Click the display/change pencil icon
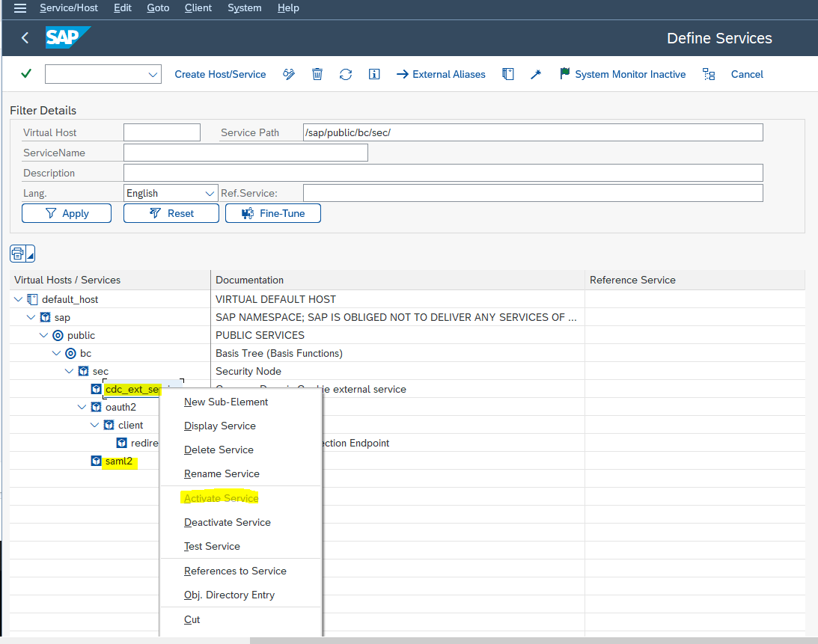Viewport: 818px width, 644px height. (x=289, y=74)
